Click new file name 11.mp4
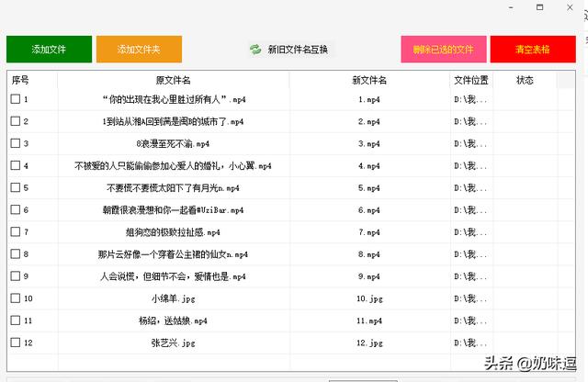 click(x=369, y=320)
